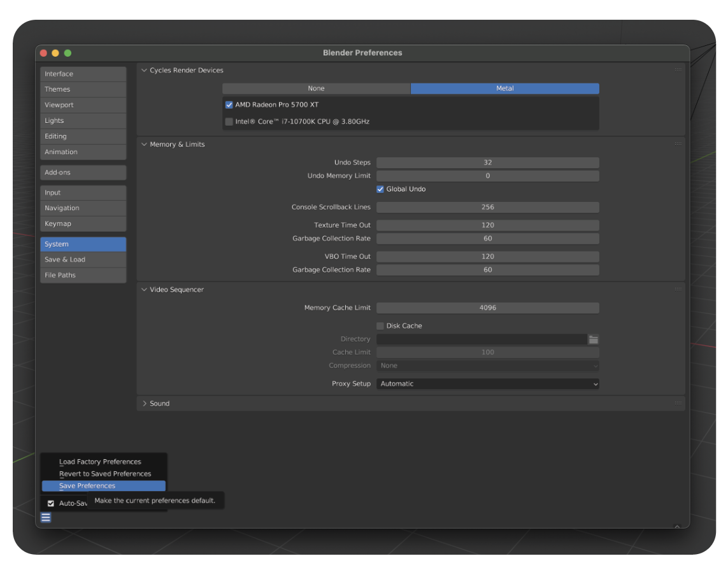Maximize the window with the green button
Viewport: 728px width, 570px height.
tap(68, 53)
